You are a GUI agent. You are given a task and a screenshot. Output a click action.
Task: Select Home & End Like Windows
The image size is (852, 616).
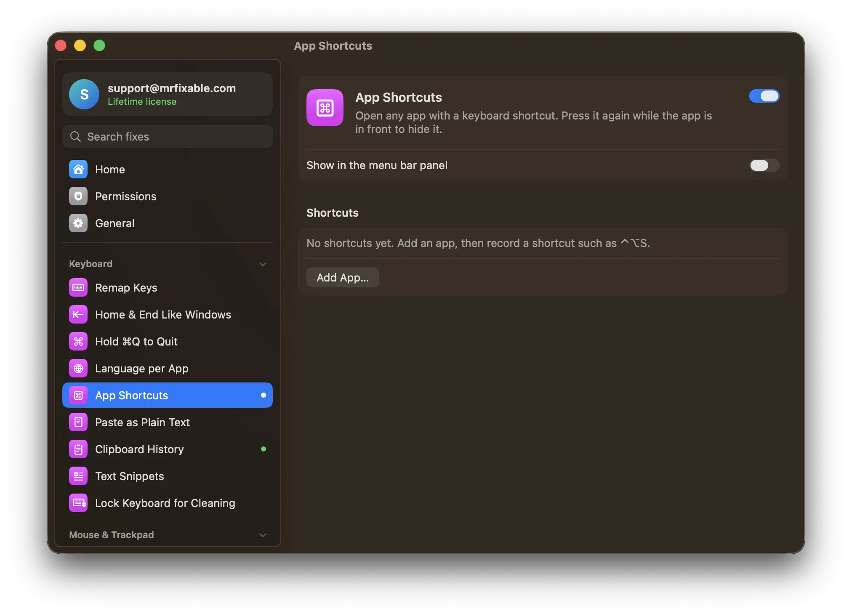click(168, 315)
